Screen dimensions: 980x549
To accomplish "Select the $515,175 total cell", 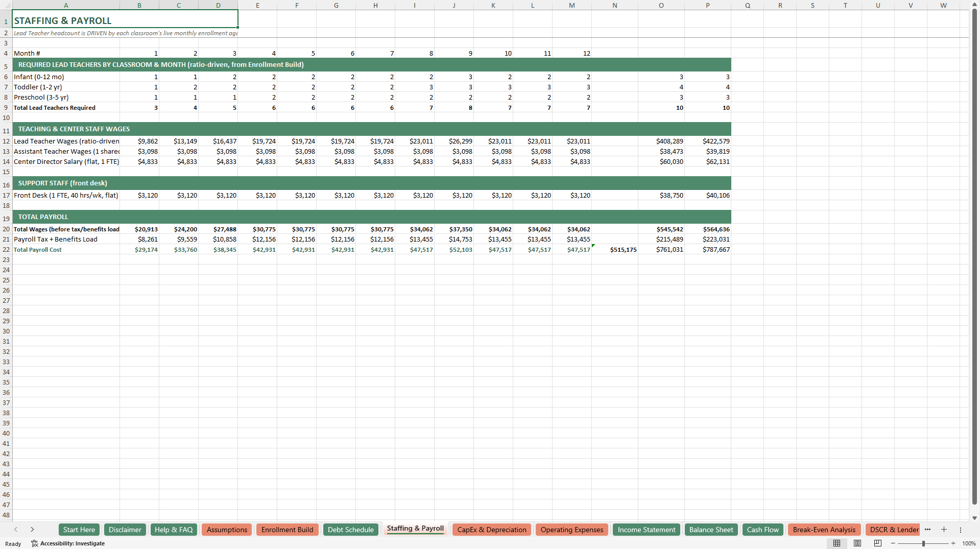I will coord(614,250).
